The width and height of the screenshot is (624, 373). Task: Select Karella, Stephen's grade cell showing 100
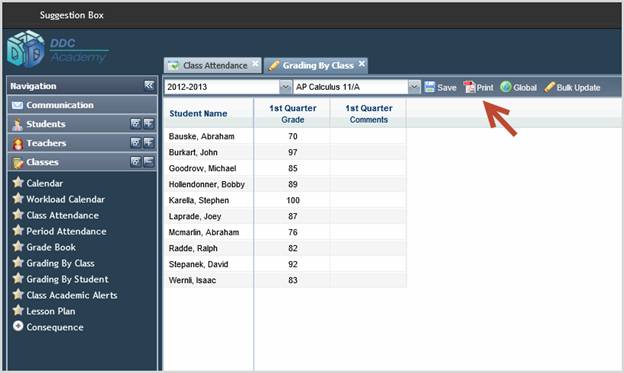point(292,200)
